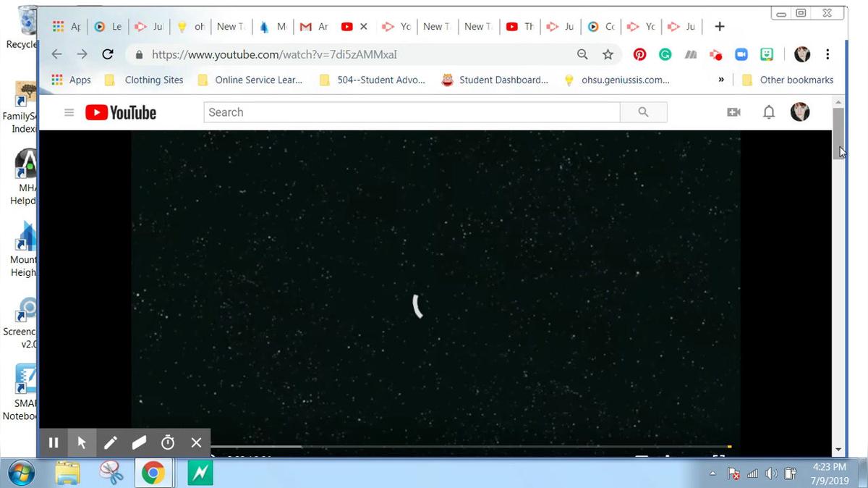Toggle the eraser tool in recorder toolbar

[139, 442]
